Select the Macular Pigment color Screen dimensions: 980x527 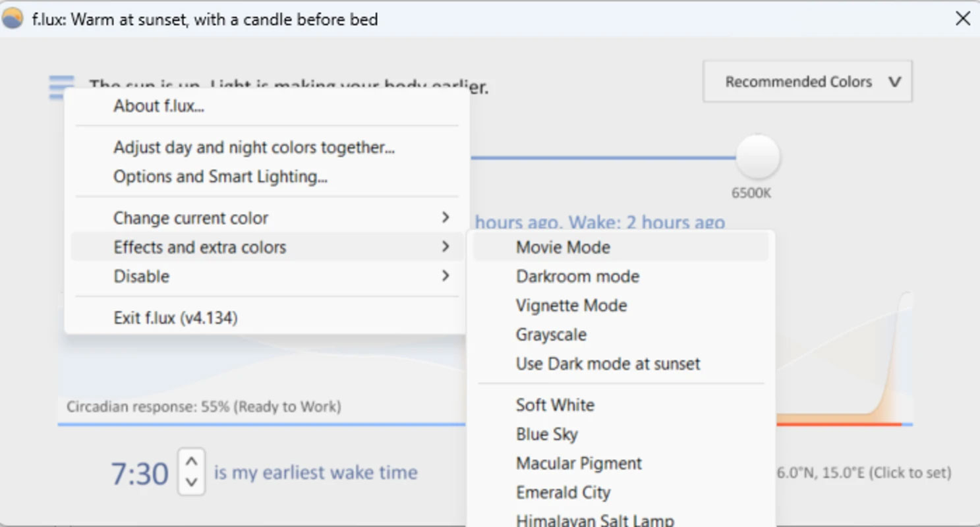point(621,463)
